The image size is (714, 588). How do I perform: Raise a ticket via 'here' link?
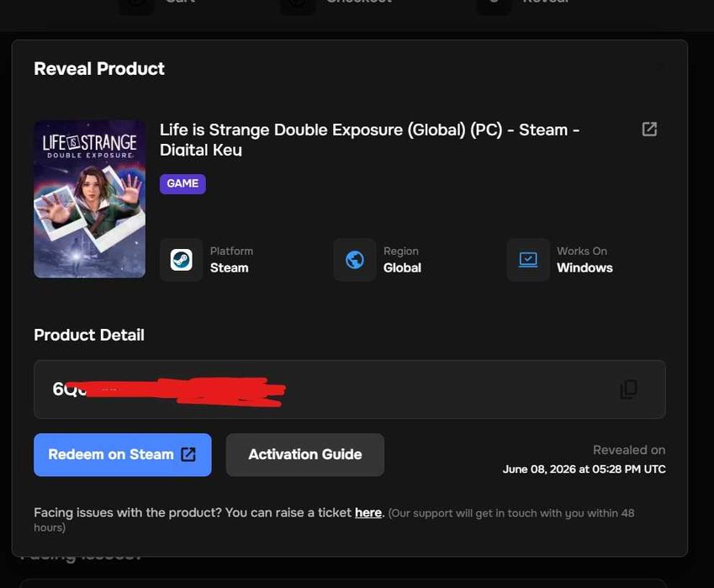coord(368,512)
